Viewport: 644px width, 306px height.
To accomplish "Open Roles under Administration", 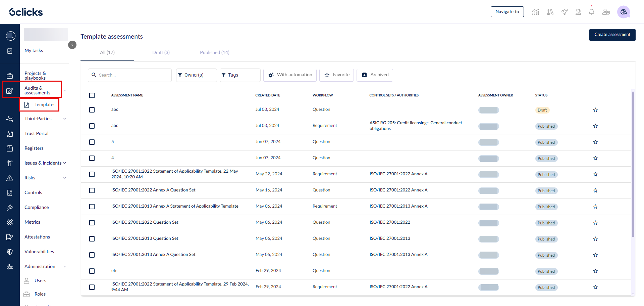I will [x=40, y=294].
